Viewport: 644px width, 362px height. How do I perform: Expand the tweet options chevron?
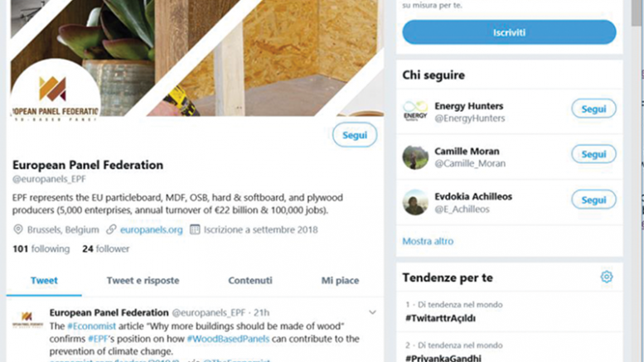click(x=372, y=312)
